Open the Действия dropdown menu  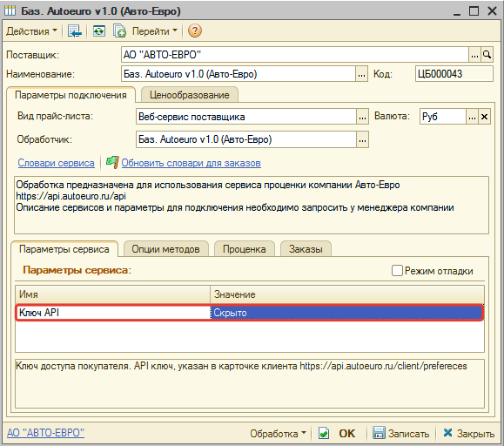point(31,31)
